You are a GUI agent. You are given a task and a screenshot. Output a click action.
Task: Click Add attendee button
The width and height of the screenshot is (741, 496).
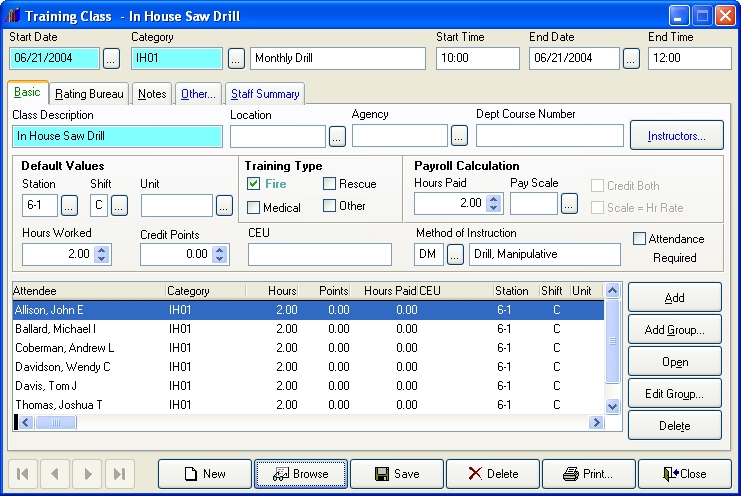674,298
